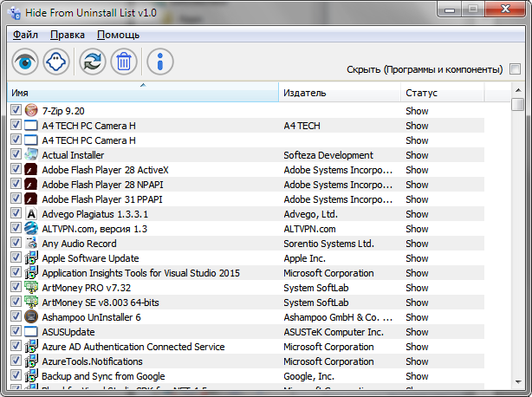Sort list by the Имя column header

tap(143, 92)
